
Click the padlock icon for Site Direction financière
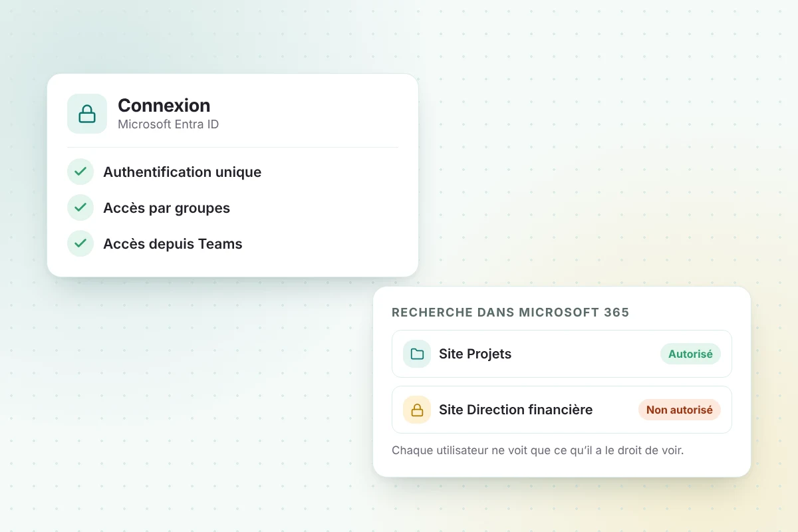(417, 410)
